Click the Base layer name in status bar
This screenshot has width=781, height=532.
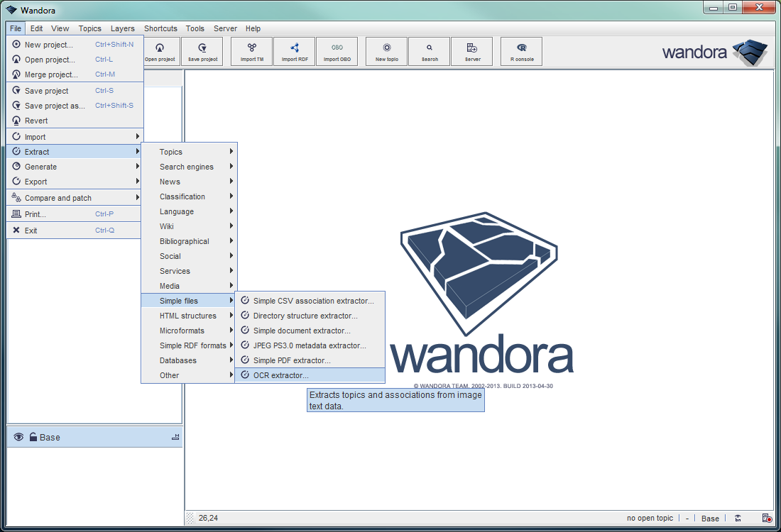(x=710, y=519)
